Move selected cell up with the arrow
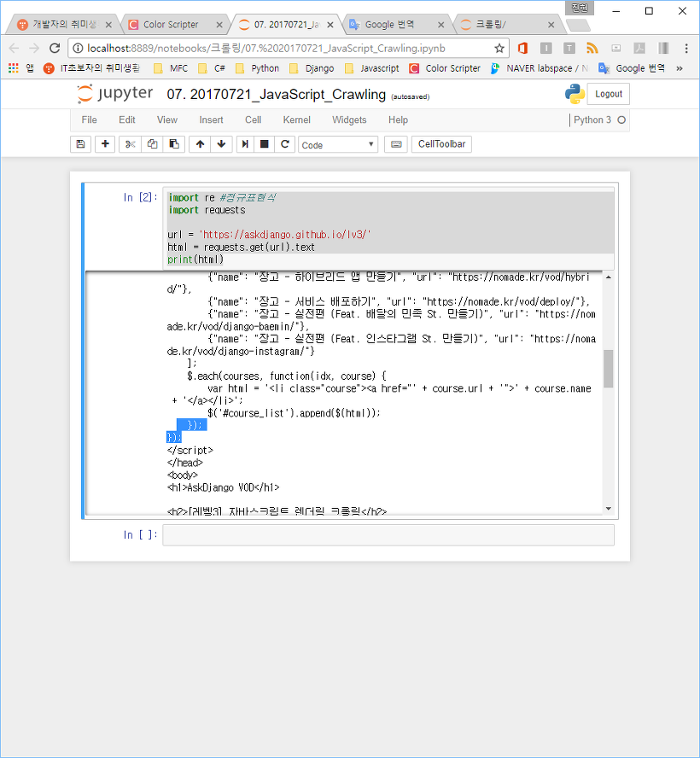 pos(200,144)
